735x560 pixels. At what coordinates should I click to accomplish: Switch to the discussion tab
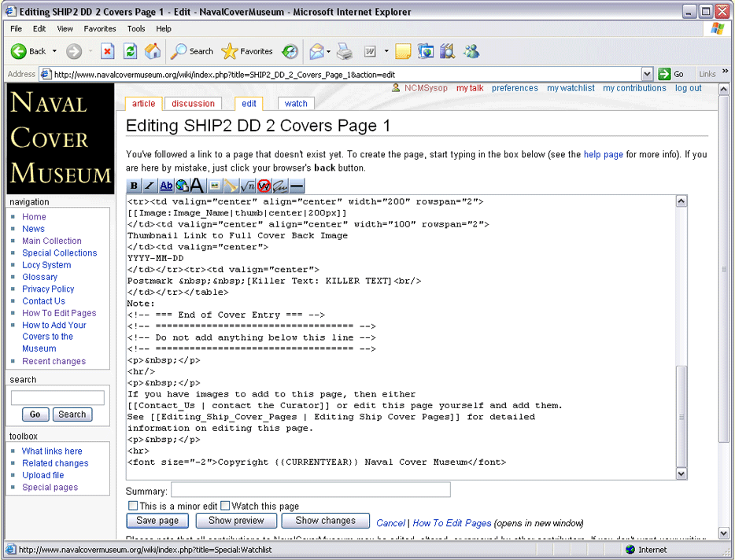193,103
